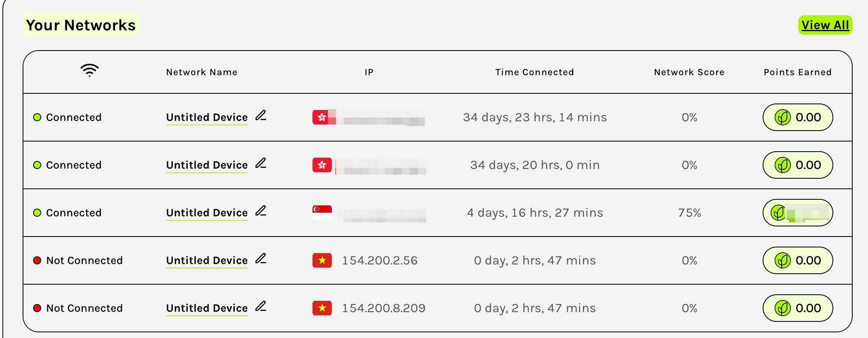Click the Singapore flag icon
868x338 pixels.
[322, 213]
